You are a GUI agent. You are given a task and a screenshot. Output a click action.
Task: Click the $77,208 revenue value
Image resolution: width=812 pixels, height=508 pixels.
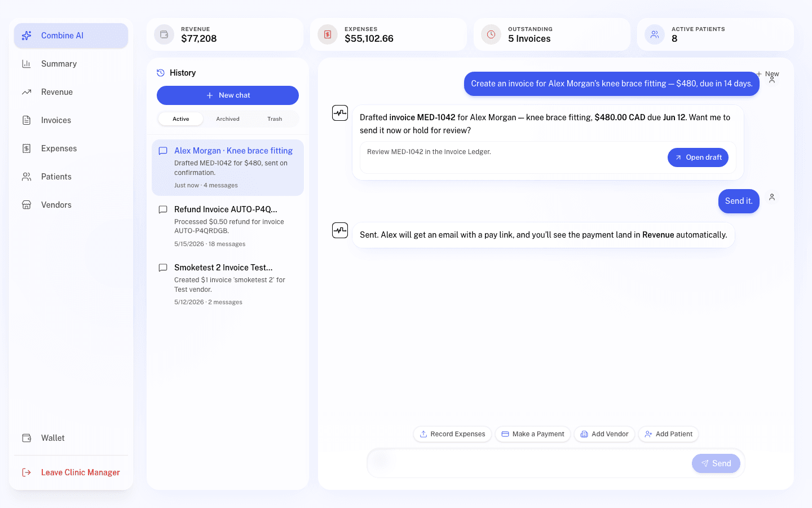click(x=199, y=39)
